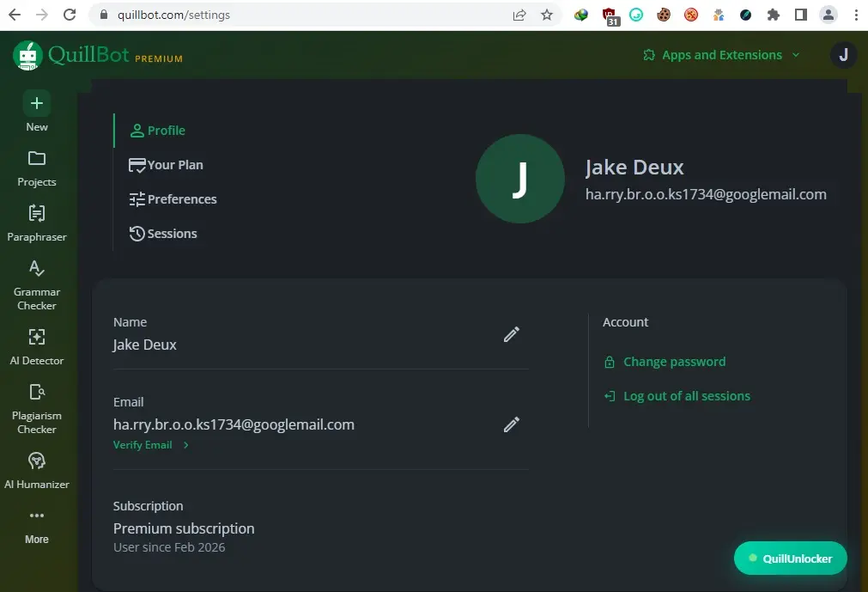The height and width of the screenshot is (592, 868).
Task: Click the extension icon with 31 badge
Action: [610, 16]
